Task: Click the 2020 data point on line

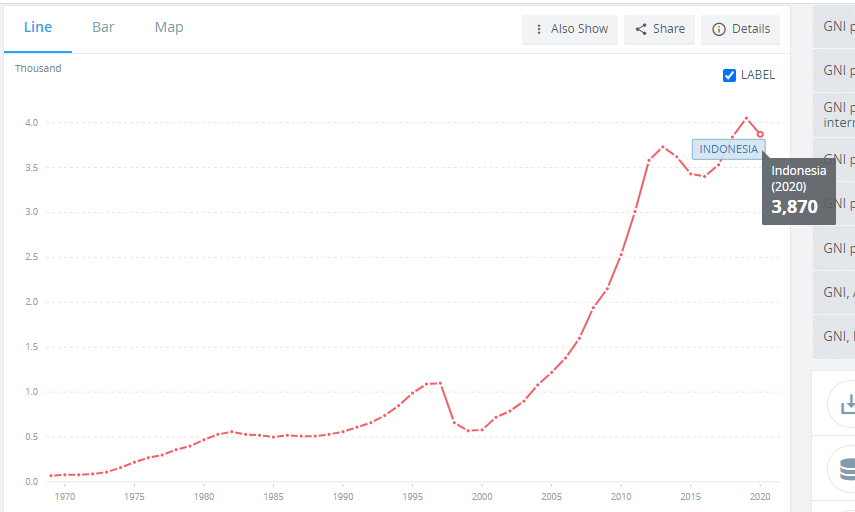Action: [760, 134]
